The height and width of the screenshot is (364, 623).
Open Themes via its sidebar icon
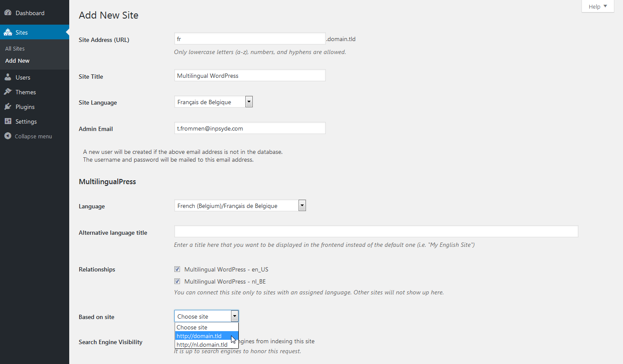click(8, 92)
